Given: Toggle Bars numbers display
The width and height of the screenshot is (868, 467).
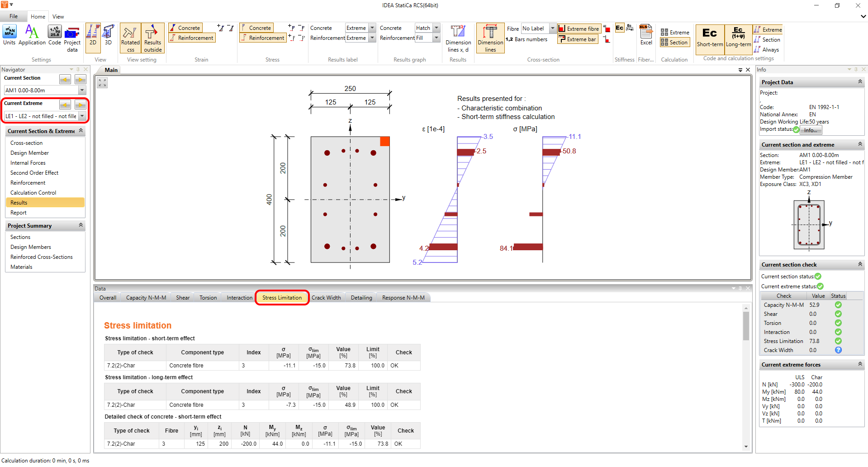Looking at the screenshot, I should point(526,39).
